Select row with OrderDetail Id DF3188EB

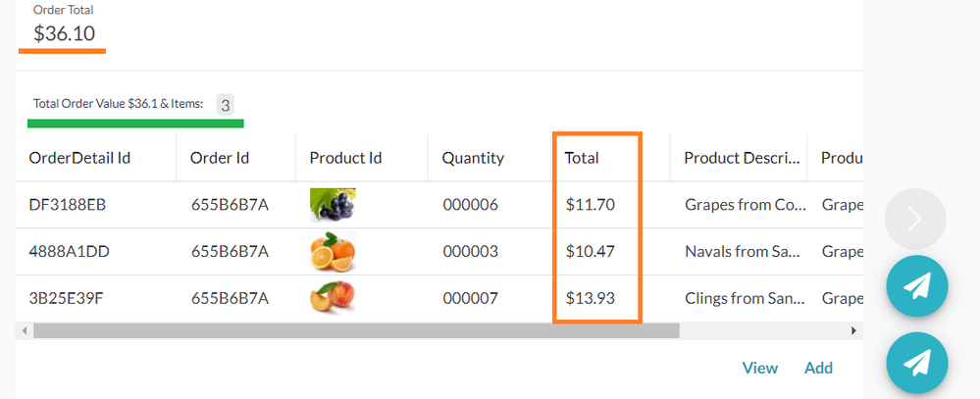[x=438, y=205]
